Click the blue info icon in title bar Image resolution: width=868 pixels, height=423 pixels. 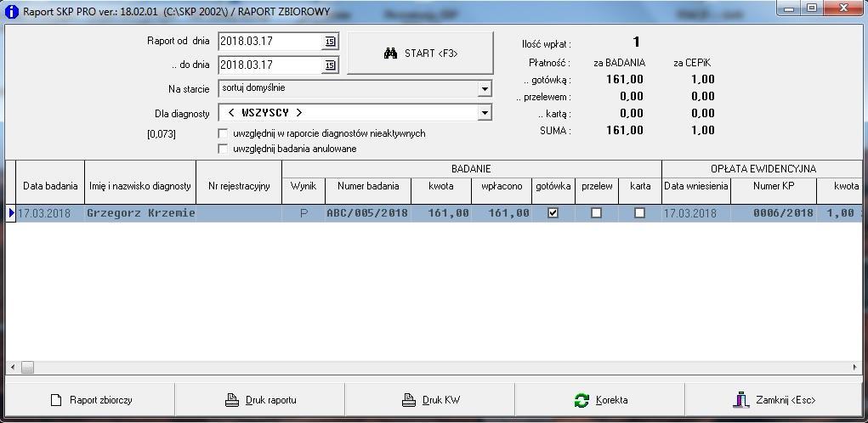click(11, 11)
